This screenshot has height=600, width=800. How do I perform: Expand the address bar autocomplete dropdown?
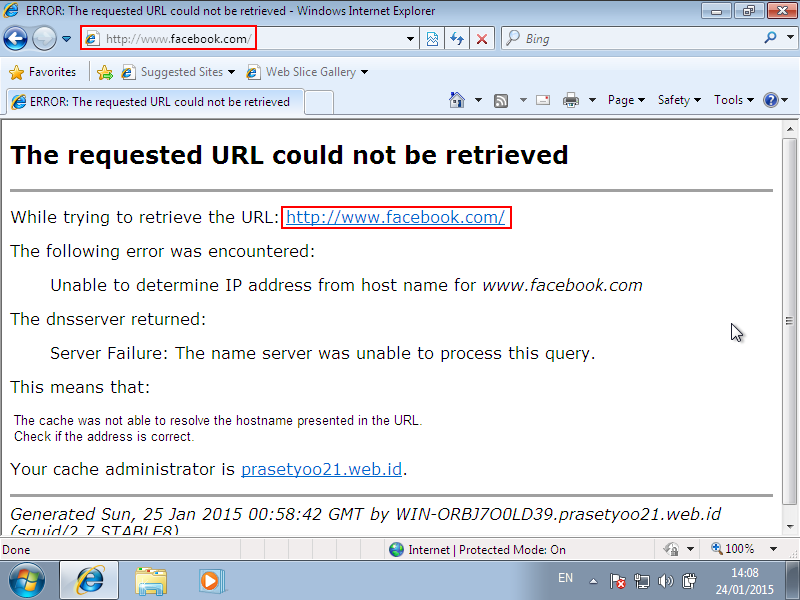point(410,39)
